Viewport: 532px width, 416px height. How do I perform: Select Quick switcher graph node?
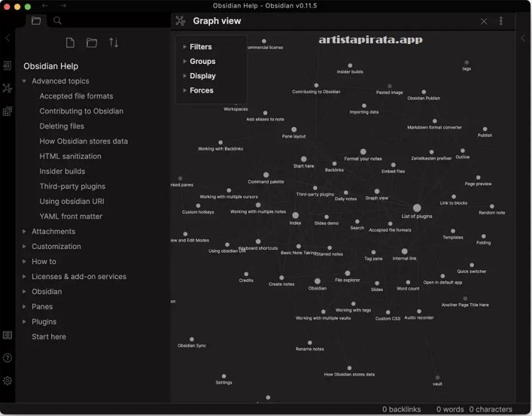(x=472, y=266)
